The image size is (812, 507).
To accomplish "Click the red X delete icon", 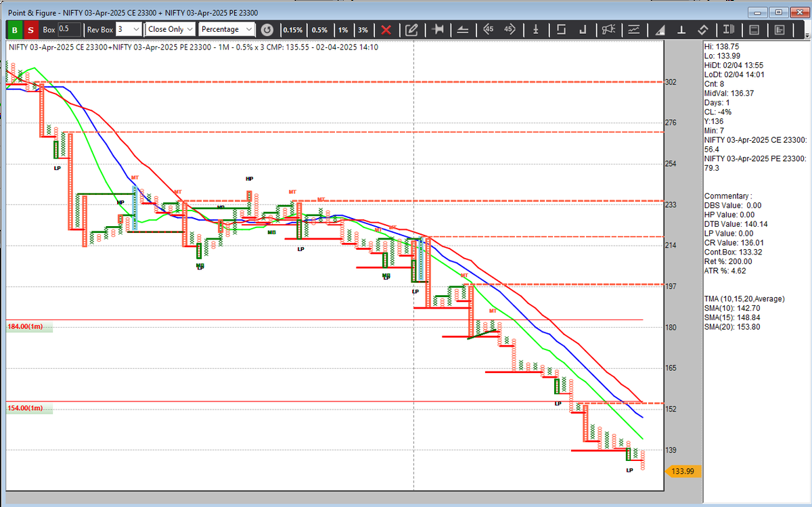I will [x=386, y=30].
